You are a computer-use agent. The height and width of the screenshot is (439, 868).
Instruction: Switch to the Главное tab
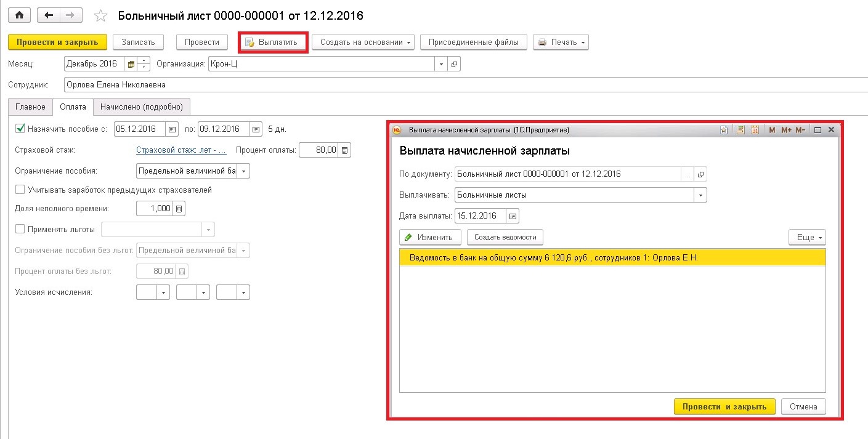[x=30, y=107]
